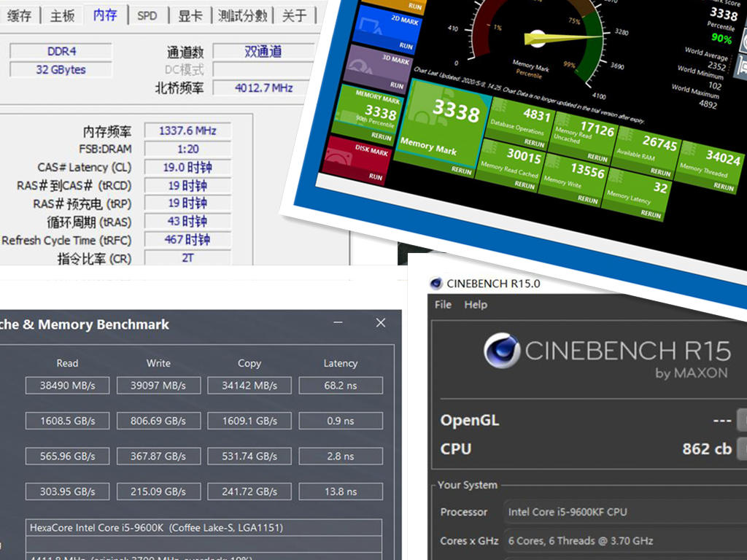Open the 測試分數 tab

click(242, 15)
